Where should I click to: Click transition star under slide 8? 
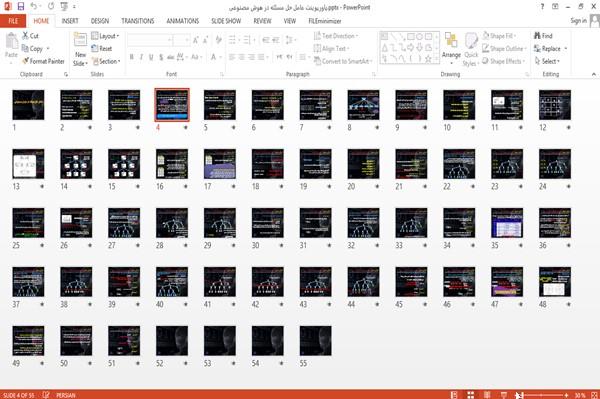pyautogui.click(x=377, y=127)
